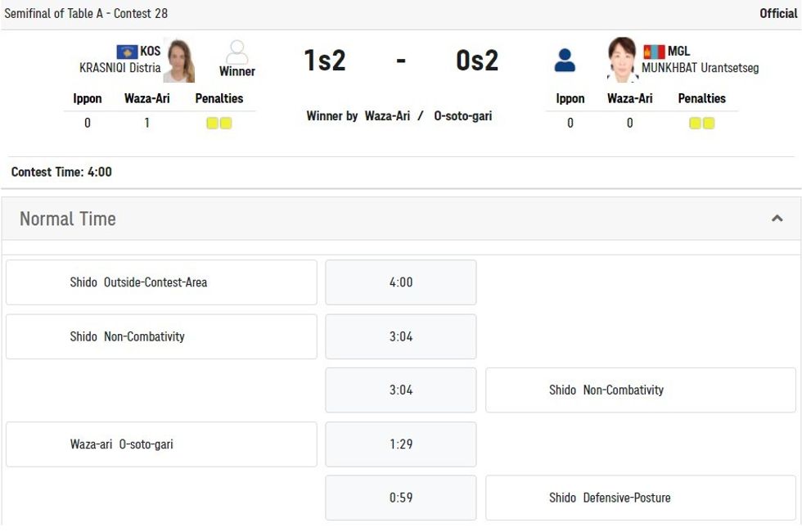Click Munkhbat's yellow penalty cards
802x532 pixels.
point(702,124)
